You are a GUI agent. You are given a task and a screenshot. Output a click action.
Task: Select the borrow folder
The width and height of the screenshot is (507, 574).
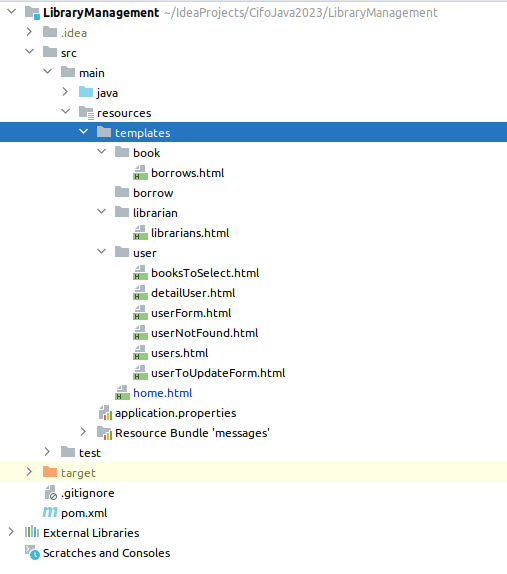(x=153, y=193)
